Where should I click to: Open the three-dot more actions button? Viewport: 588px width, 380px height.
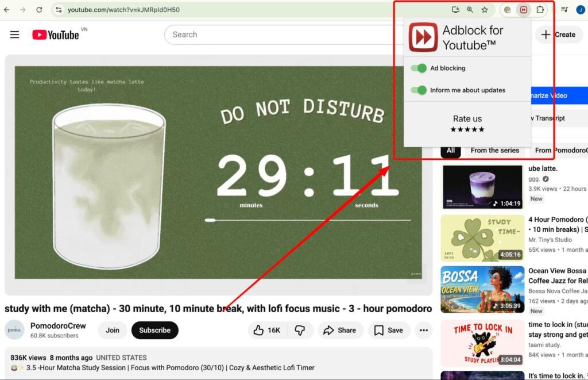pyautogui.click(x=424, y=330)
